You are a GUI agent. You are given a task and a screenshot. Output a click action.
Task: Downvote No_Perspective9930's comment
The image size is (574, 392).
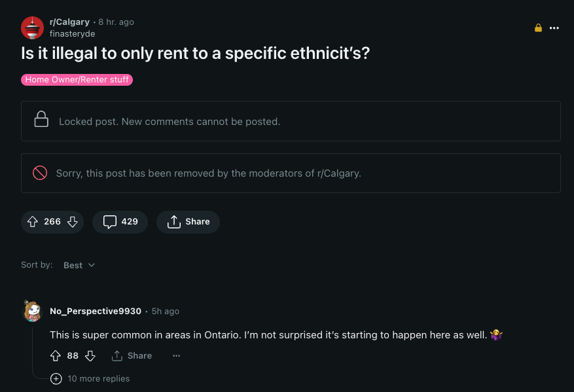[x=90, y=356]
